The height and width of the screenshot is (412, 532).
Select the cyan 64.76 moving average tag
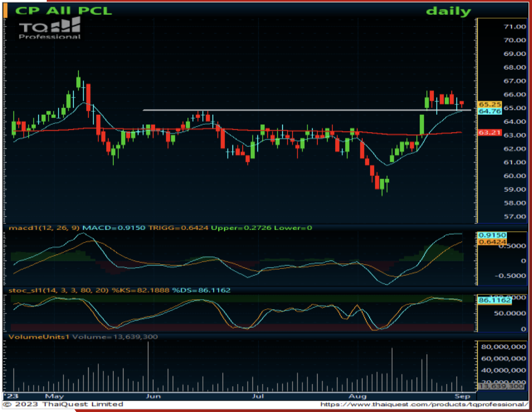(x=490, y=111)
